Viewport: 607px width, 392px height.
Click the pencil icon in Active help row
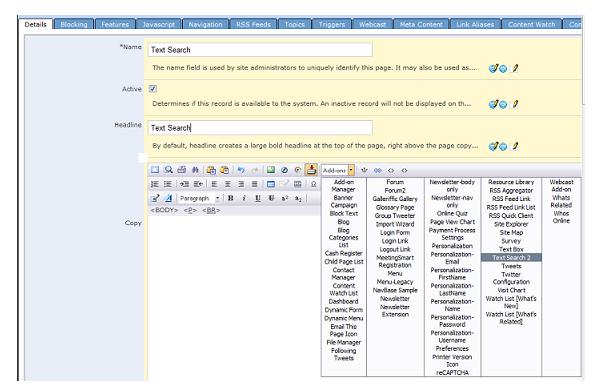point(514,104)
